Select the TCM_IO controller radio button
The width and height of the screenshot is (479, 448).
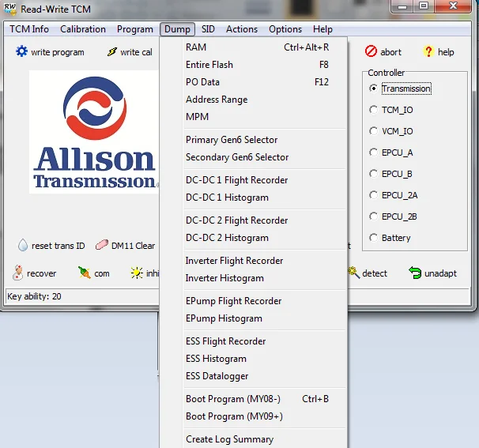click(373, 110)
